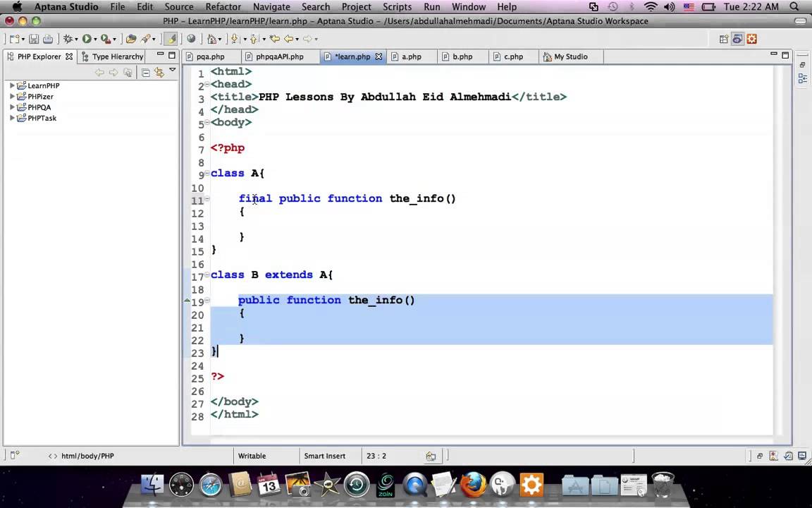The width and height of the screenshot is (812, 508).
Task: Click the Last Edit Location icon
Action: coord(274,39)
